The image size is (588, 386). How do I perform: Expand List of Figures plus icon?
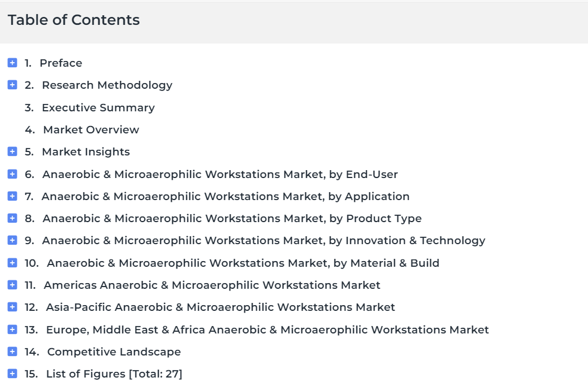[12, 374]
